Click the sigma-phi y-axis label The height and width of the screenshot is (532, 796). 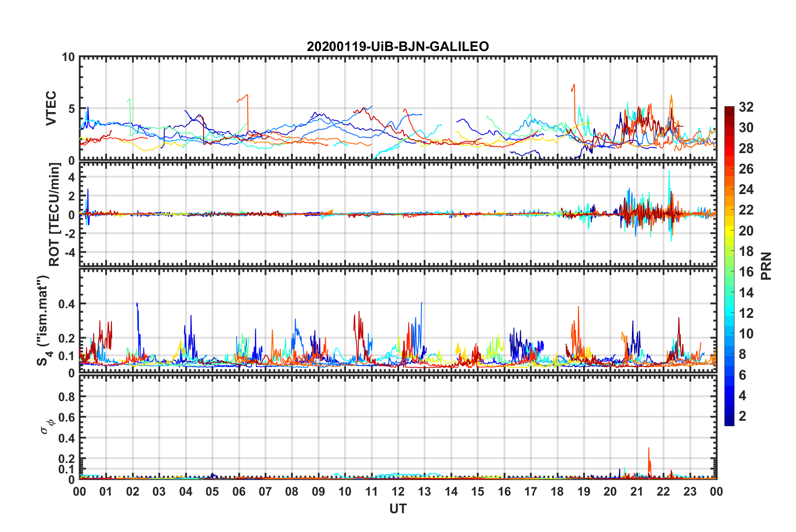[x=47, y=427]
